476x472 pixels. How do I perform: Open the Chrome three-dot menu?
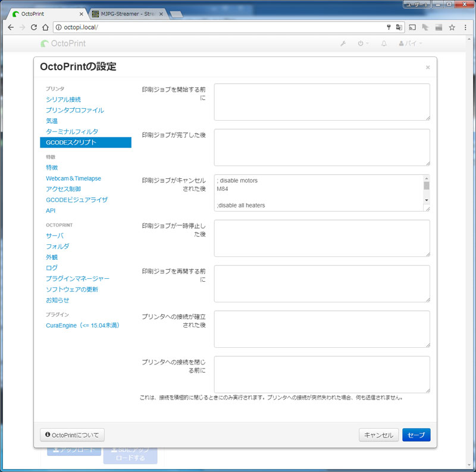(465, 27)
